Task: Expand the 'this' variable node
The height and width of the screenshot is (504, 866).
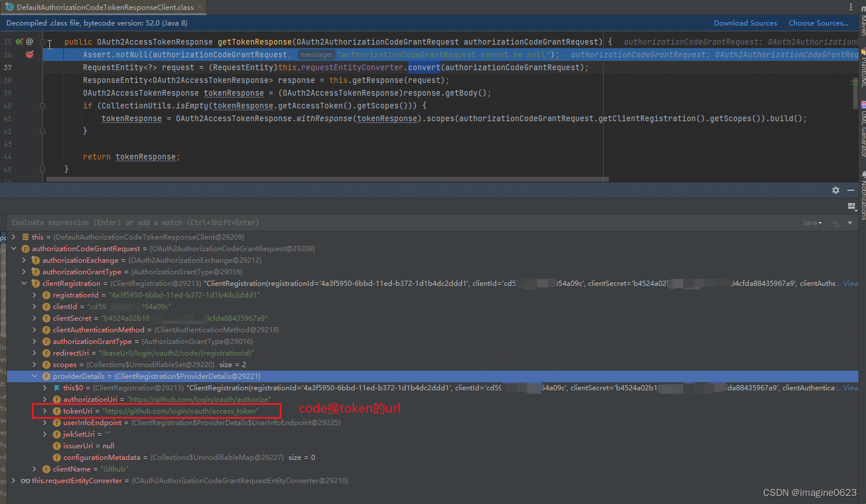Action: [x=13, y=237]
